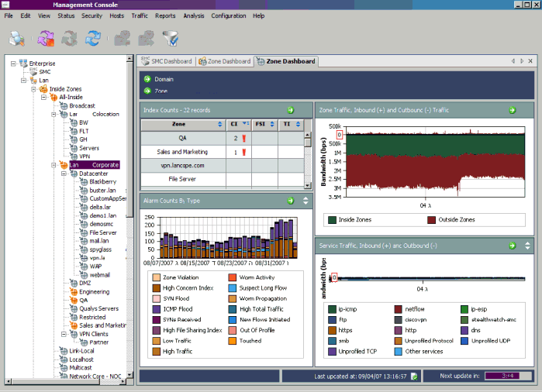
Task: Select Qualys Servers in the tree
Action: click(98, 308)
